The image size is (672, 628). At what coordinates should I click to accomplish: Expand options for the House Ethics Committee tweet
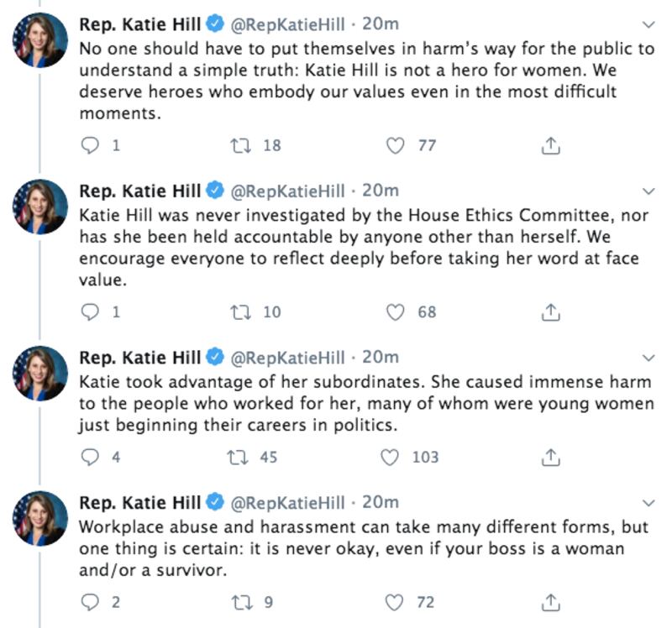tap(648, 191)
